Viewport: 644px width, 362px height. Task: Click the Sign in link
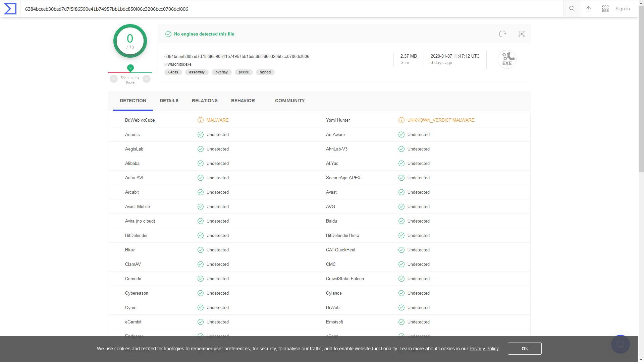[623, 9]
